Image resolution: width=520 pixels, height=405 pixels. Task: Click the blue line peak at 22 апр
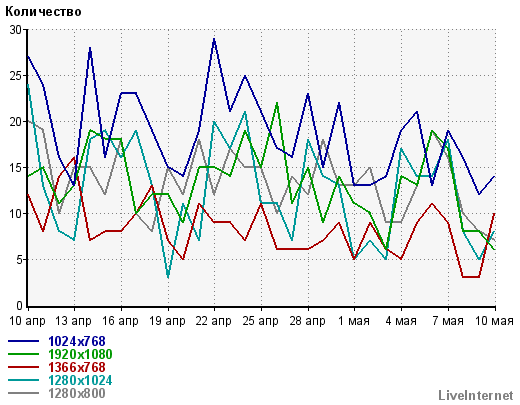(214, 39)
